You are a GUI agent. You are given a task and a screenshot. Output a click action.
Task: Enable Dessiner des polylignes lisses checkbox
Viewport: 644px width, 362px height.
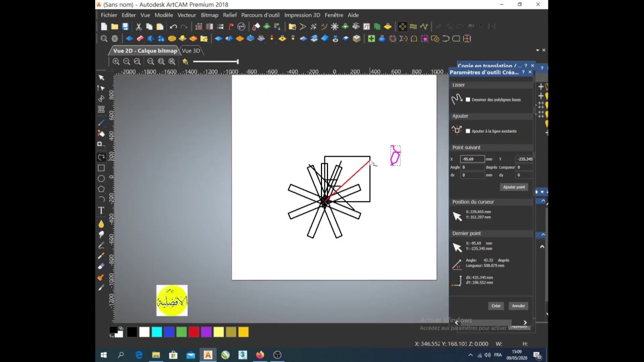(468, 100)
